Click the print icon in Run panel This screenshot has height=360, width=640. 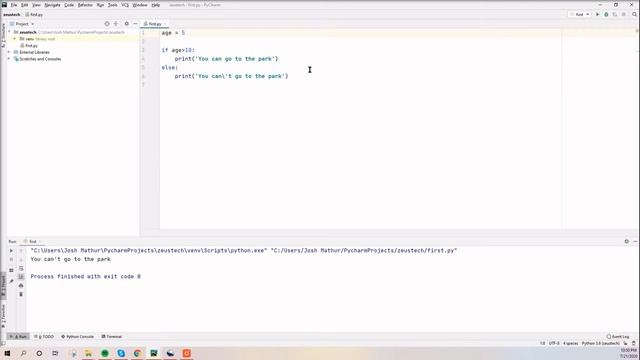click(21, 285)
